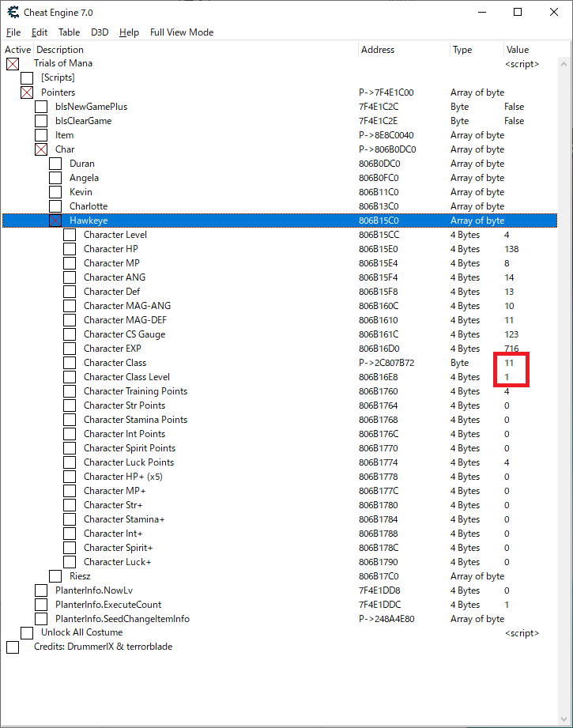Open the Table menu
The width and height of the screenshot is (573, 728).
click(70, 32)
